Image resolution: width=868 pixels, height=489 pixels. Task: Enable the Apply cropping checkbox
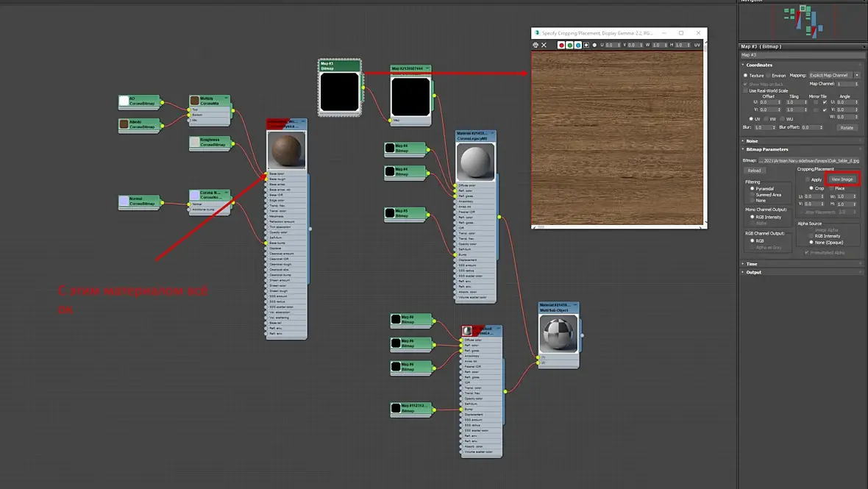(808, 179)
